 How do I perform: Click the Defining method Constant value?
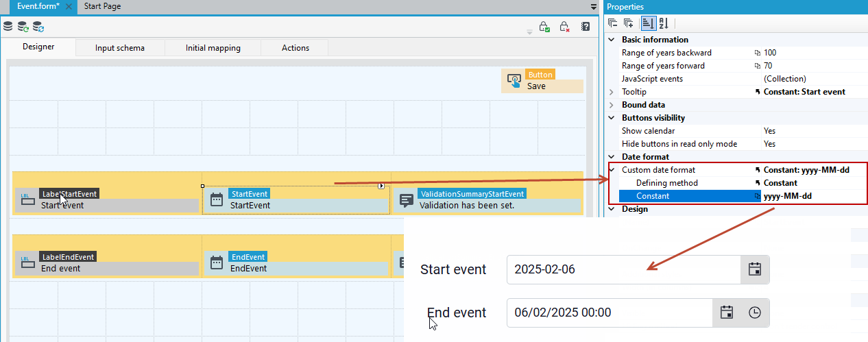pos(780,183)
